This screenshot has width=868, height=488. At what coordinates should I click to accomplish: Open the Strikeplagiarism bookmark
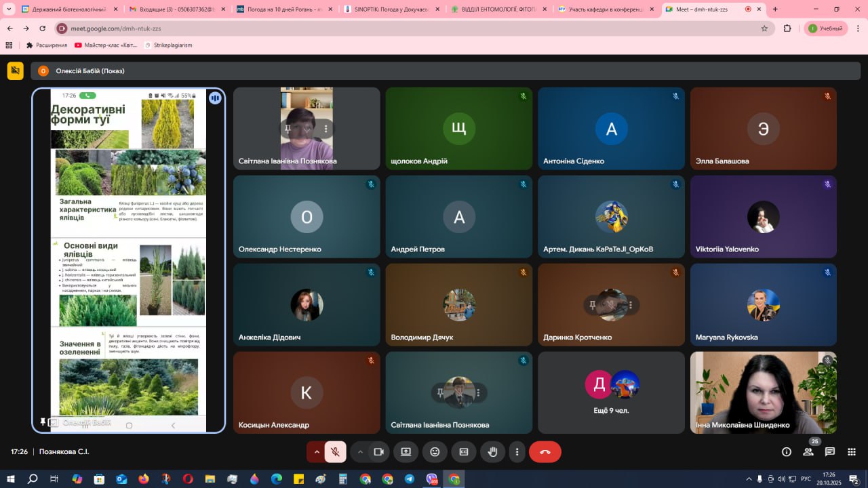point(168,45)
